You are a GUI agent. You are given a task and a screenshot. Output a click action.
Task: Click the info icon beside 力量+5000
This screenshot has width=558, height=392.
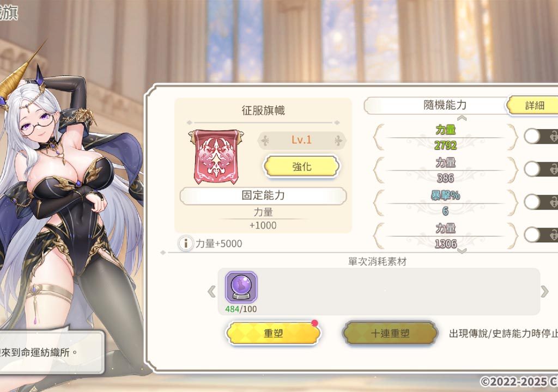click(185, 243)
